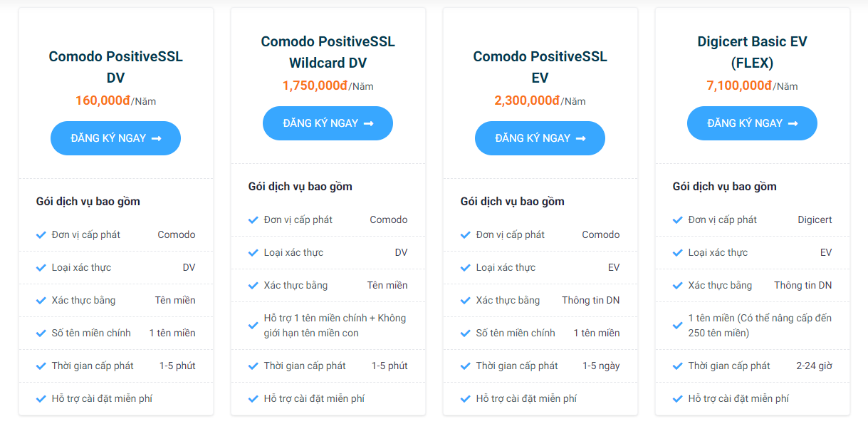Click the arrow icon in Wildcard DV register button

click(368, 123)
